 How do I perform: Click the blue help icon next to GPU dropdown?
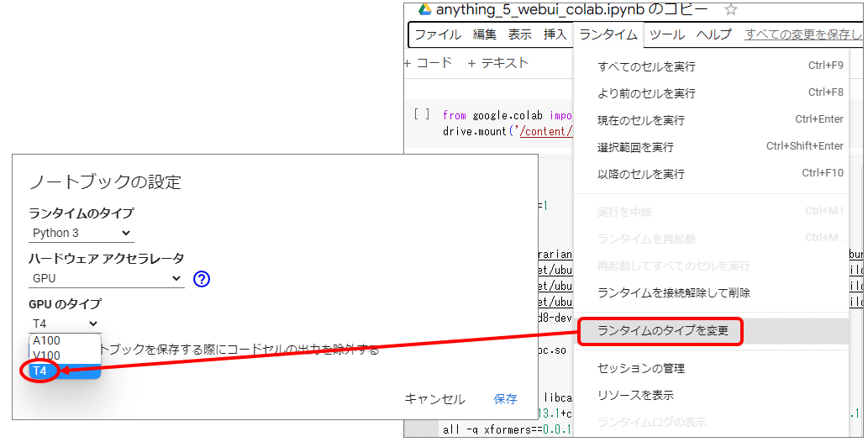[x=202, y=279]
